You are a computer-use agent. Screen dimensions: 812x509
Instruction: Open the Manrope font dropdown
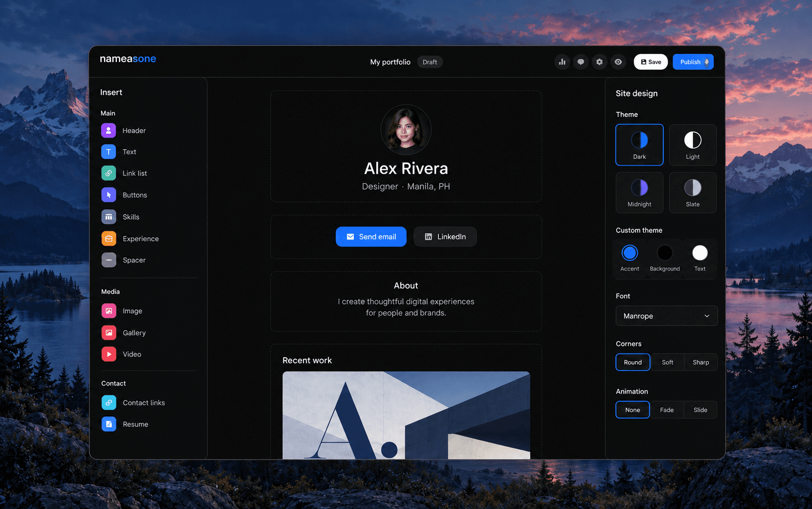click(x=666, y=316)
